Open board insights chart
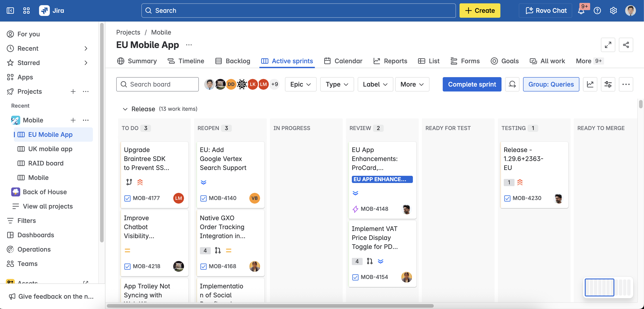Viewport: 644px width, 309px height. coord(590,84)
